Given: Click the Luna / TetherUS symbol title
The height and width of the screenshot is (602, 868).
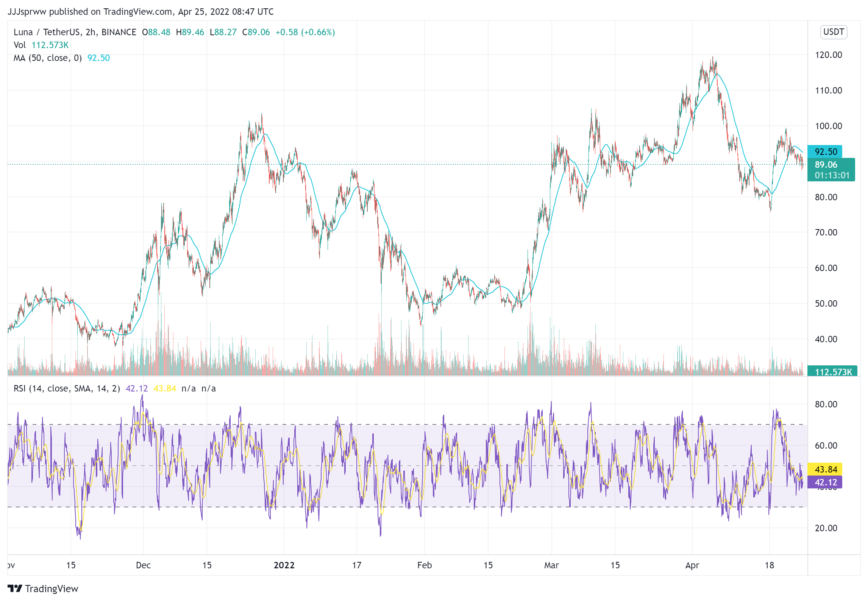Looking at the screenshot, I should (75, 32).
